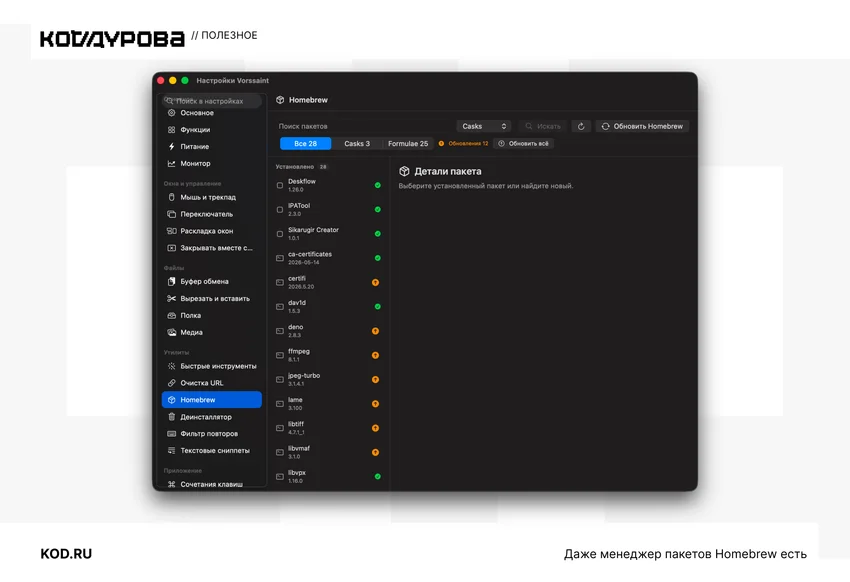Click the refresh circular-arrow icon button
The height and width of the screenshot is (582, 850).
(x=581, y=126)
